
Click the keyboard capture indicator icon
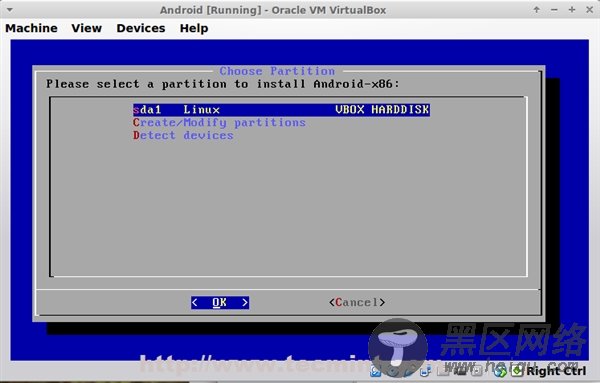point(517,371)
